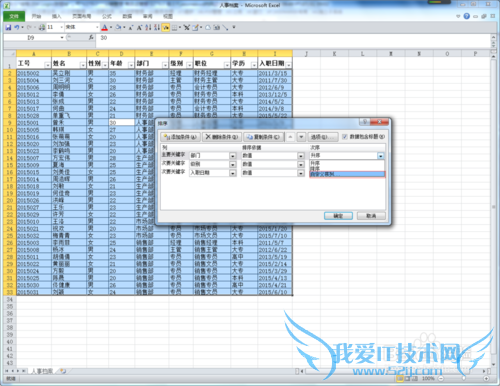Click the Print preview icon
Viewport: 500px width, 386px height.
[x=42, y=27]
